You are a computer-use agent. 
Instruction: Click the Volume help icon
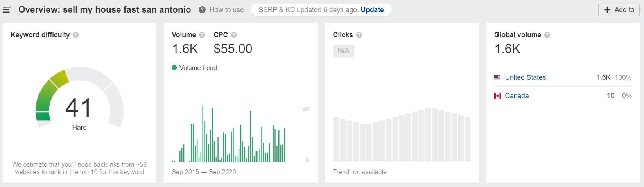pos(202,35)
